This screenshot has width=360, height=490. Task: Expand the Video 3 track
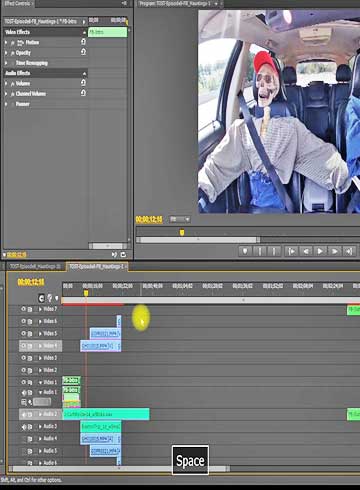point(40,358)
